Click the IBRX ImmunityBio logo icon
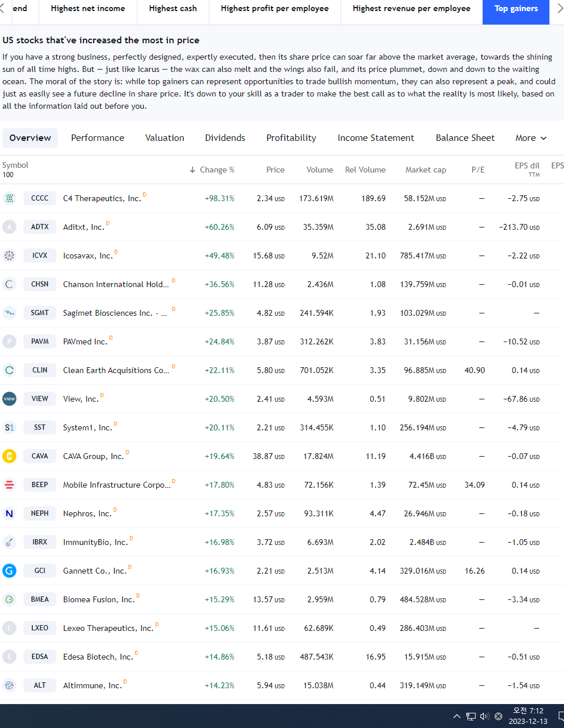 coord(9,542)
